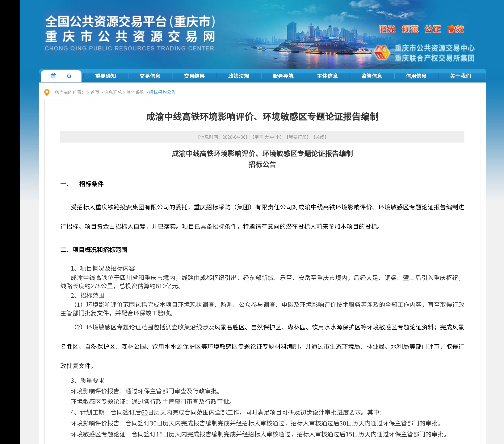Click the 阳光 规范 公正 高效 slogan
Screen dimensions: 504x444
[422, 29]
